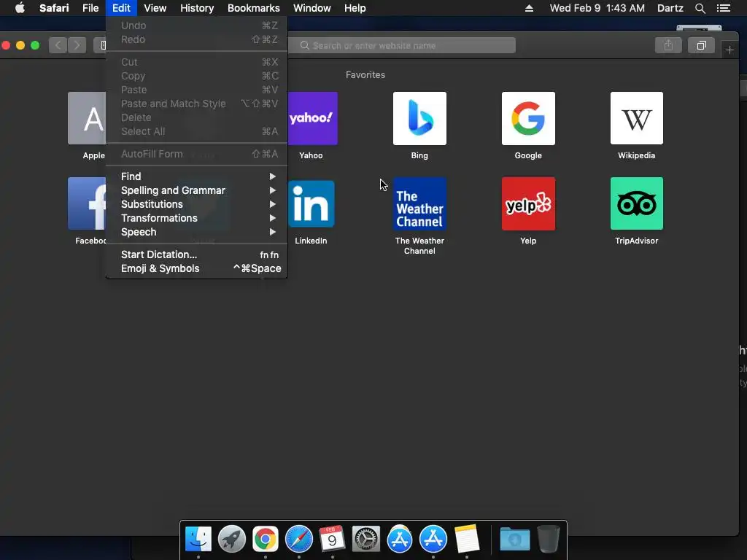Expand the Spelling and Grammar submenu
747x560 pixels.
(197, 190)
